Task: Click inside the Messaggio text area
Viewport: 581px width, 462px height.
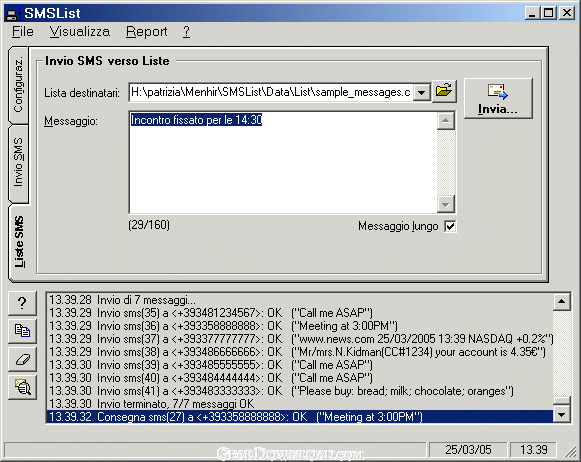Action: pyautogui.click(x=283, y=162)
